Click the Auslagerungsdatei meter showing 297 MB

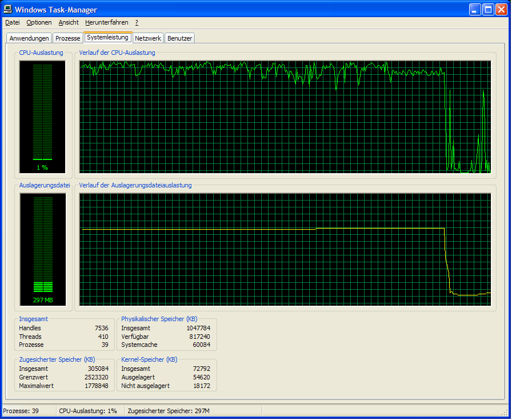coord(42,249)
